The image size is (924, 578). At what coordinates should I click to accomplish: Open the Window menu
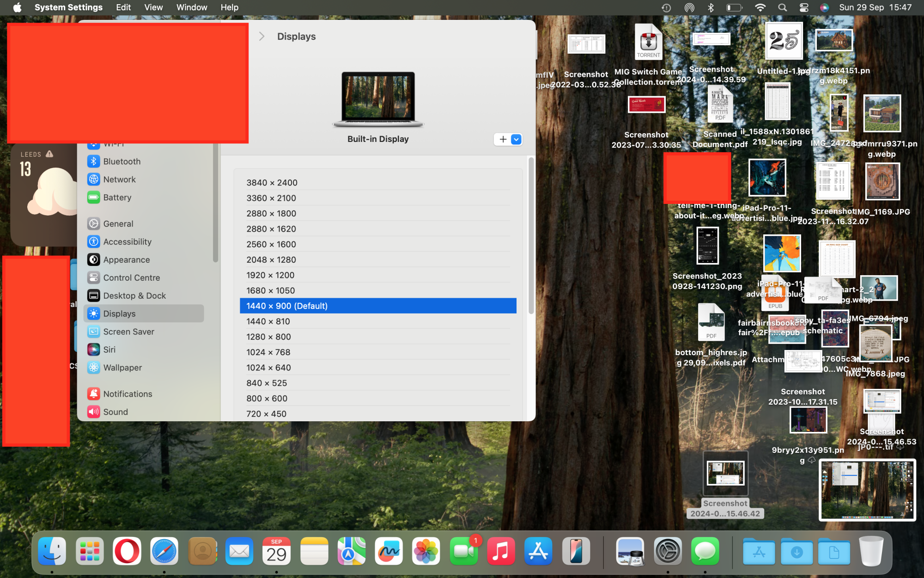coord(191,7)
